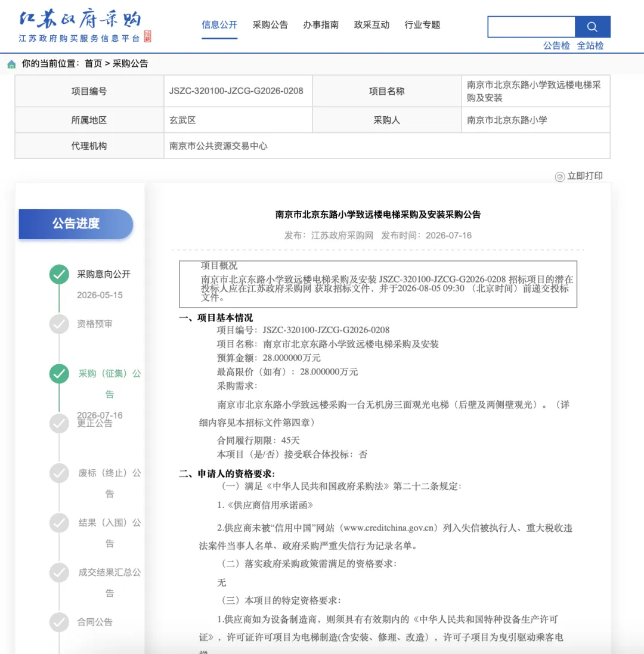Click 发布：江苏政府采购网 text
644x654 pixels.
pos(329,235)
